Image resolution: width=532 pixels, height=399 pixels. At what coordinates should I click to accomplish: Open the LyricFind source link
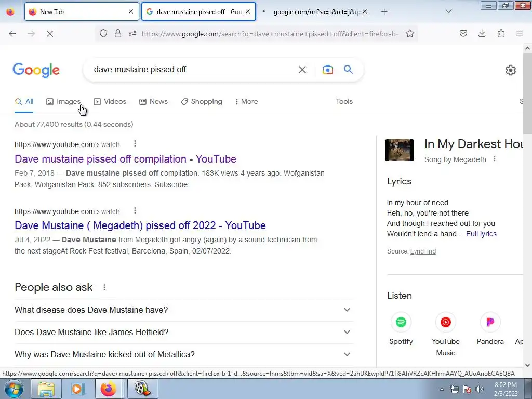[423, 251]
